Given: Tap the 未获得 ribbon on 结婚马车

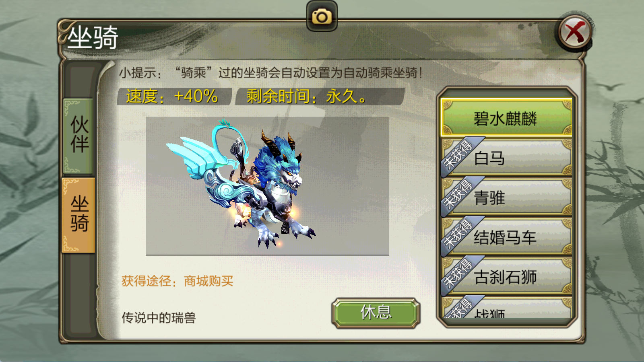Looking at the screenshot, I should [459, 234].
